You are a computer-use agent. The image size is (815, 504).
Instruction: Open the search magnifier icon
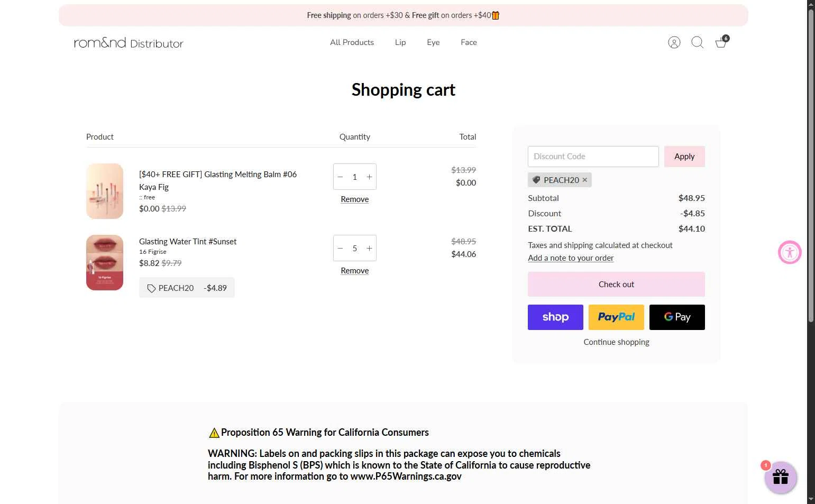click(697, 42)
